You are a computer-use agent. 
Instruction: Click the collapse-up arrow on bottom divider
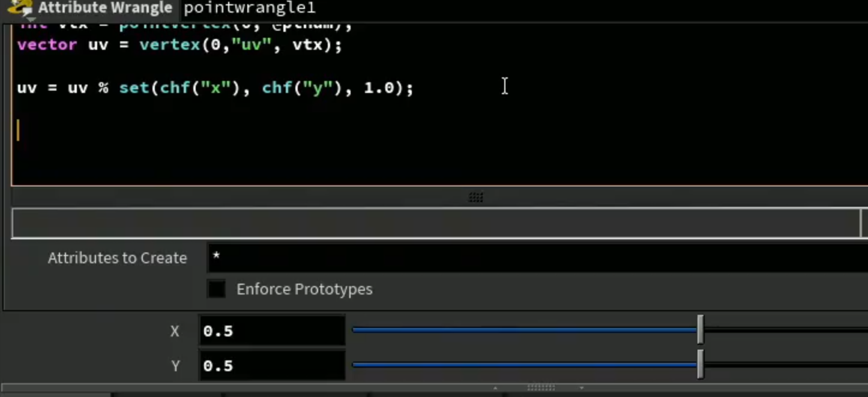[495, 388]
